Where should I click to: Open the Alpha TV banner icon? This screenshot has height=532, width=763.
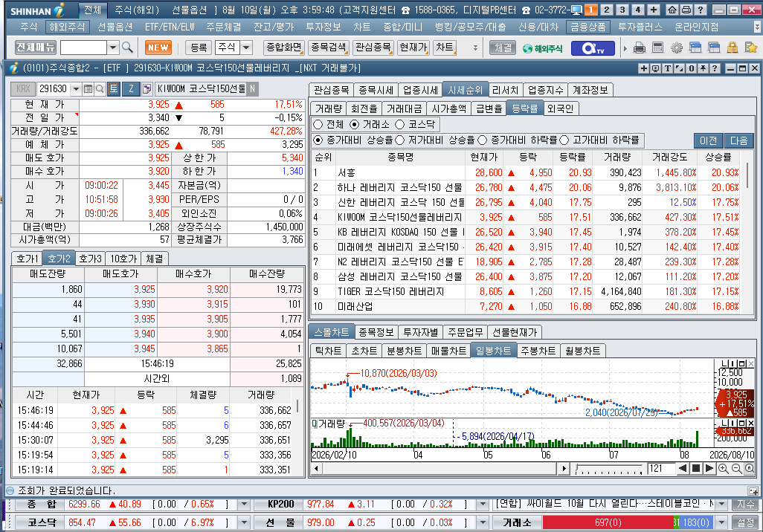(593, 48)
